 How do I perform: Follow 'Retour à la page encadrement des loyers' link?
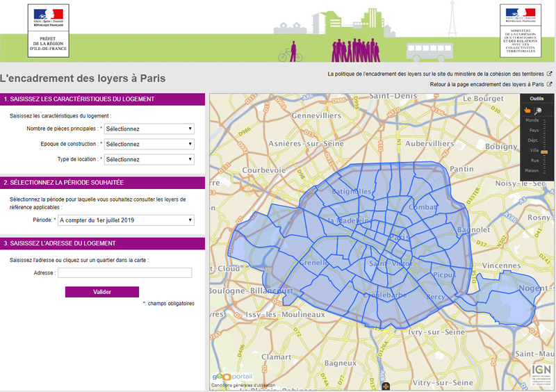click(x=486, y=84)
